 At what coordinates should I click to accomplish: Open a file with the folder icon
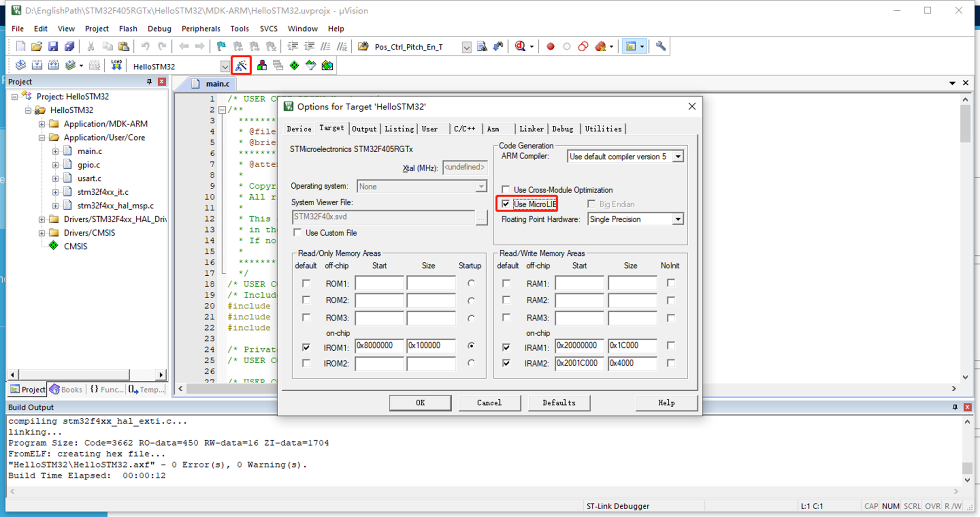click(x=36, y=46)
